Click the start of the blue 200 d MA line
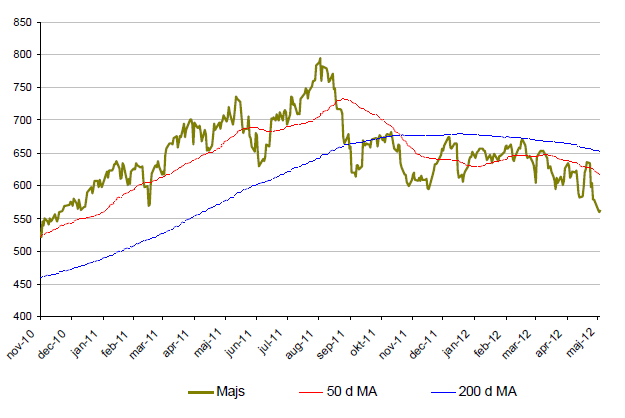Viewport: 625px width, 418px height. pos(41,277)
